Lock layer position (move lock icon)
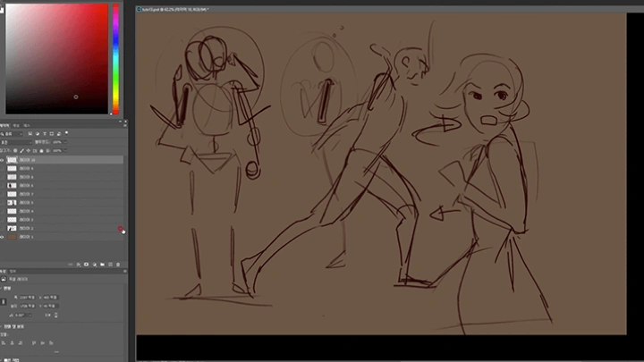The width and height of the screenshot is (644, 362). (x=29, y=151)
